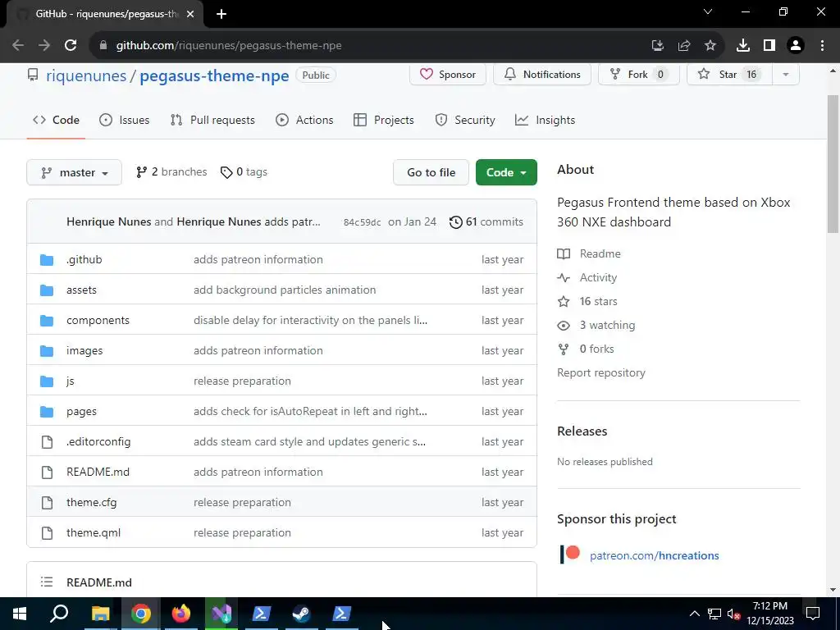The image size is (840, 630).
Task: Open Firefox from the taskbar
Action: pos(181,614)
